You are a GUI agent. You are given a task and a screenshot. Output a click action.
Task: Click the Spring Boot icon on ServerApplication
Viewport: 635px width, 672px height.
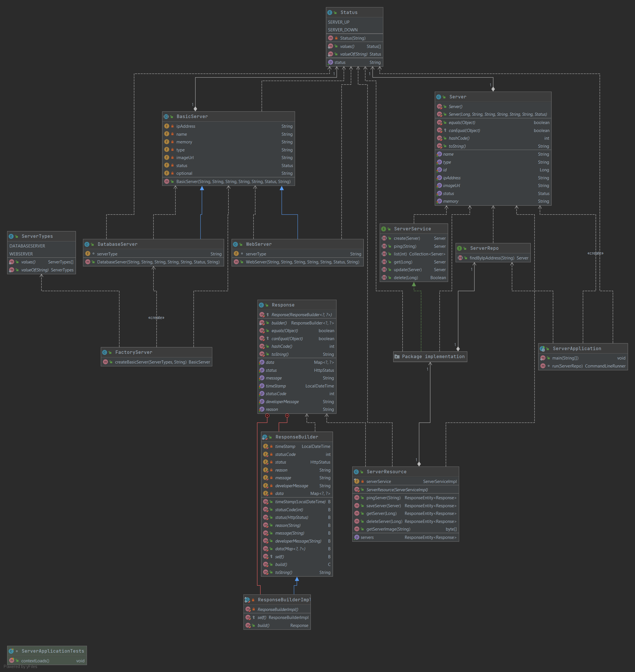click(x=543, y=348)
